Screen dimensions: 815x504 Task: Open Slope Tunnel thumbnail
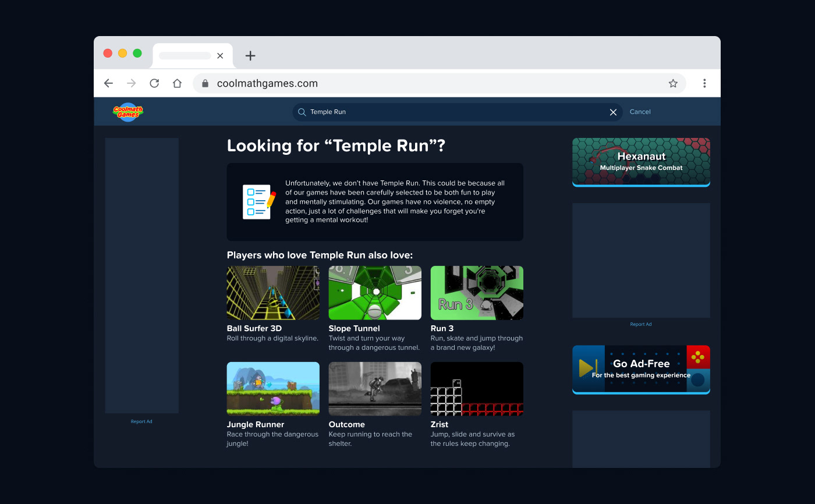(375, 293)
